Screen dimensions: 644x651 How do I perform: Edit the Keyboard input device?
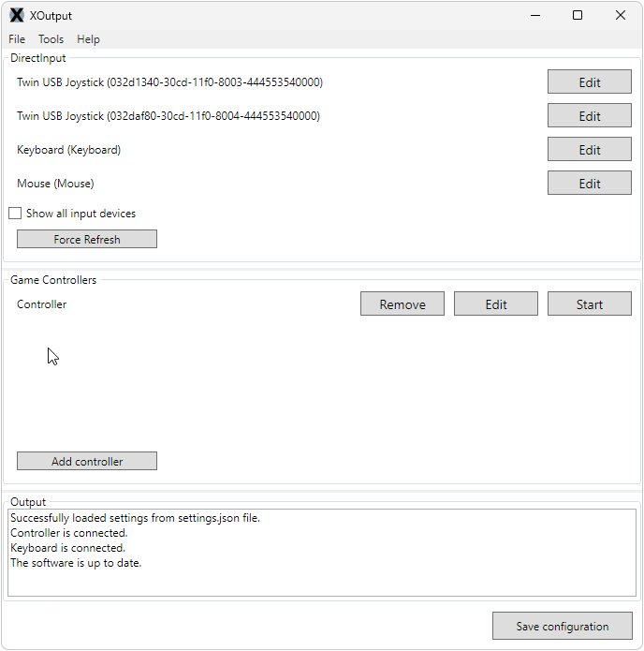coord(589,149)
